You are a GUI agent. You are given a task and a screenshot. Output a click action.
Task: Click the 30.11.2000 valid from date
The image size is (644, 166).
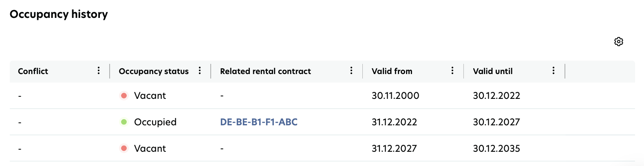pos(395,96)
